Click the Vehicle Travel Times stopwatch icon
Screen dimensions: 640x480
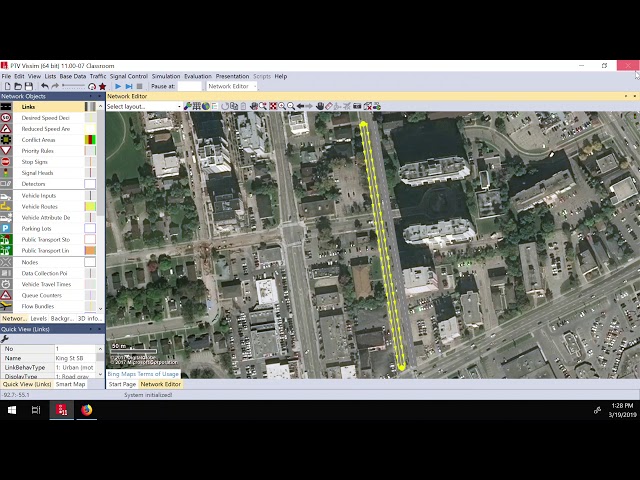click(6, 284)
